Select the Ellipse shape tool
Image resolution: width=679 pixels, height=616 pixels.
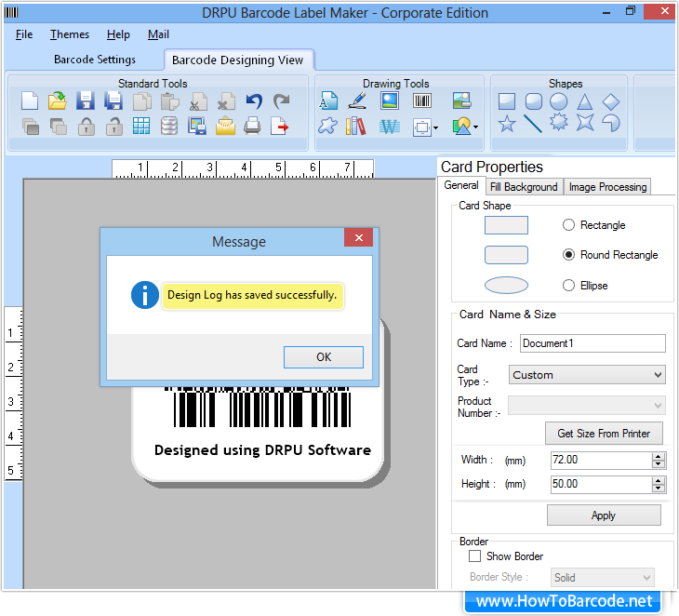tap(559, 101)
